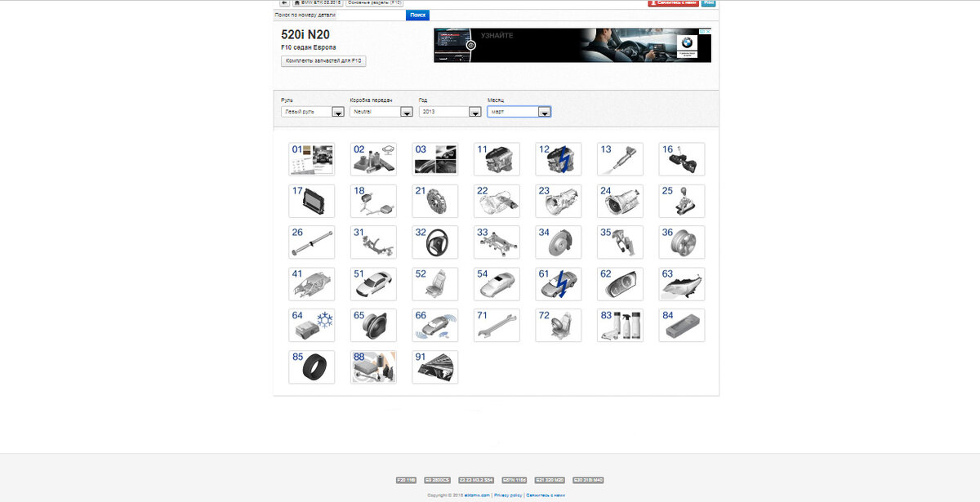Open group 01 technical literature
The image size is (980, 502).
point(312,159)
